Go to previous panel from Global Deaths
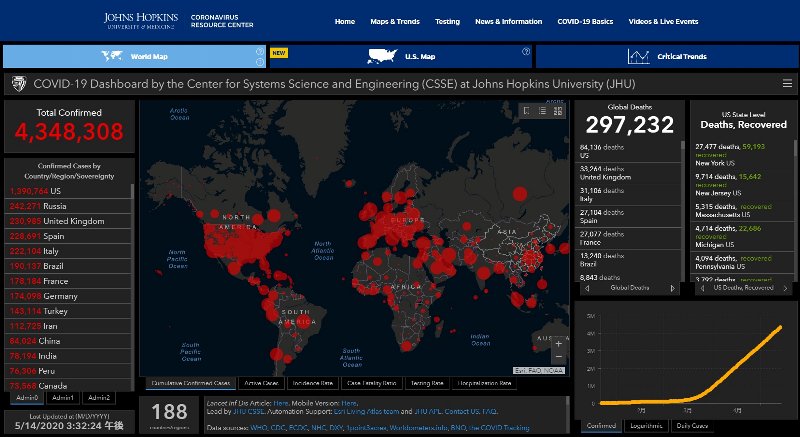Viewport: 800px width, 437px height. (x=587, y=288)
